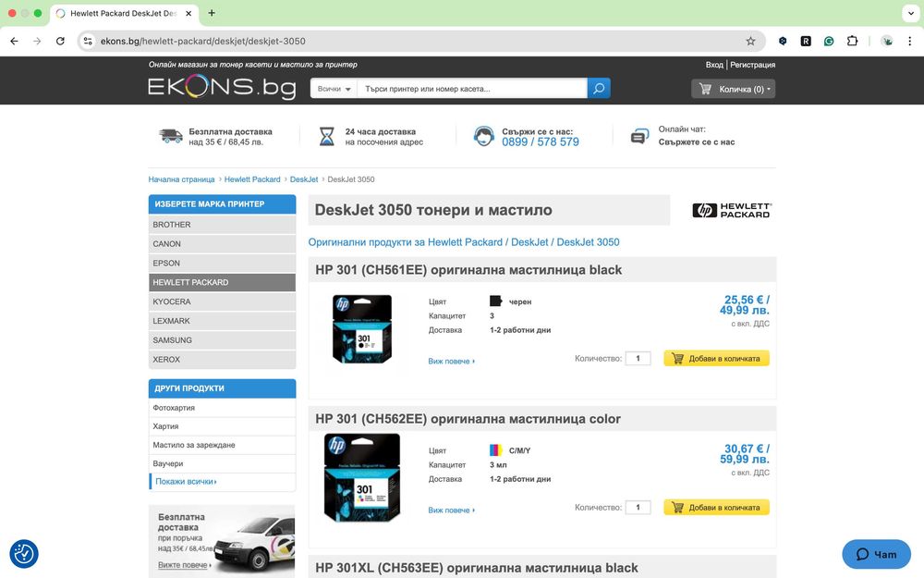Go to DeskJet breadcrumb
924x578 pixels.
click(303, 179)
